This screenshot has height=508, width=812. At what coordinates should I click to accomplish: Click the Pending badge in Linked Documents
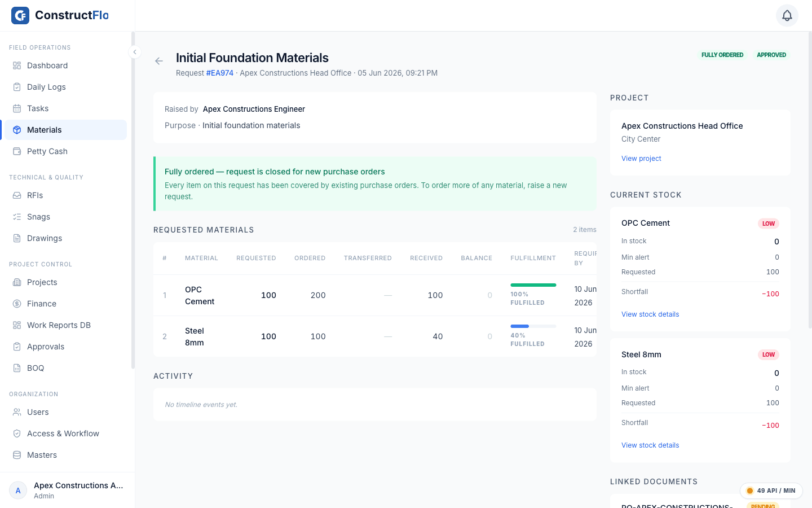point(763,506)
